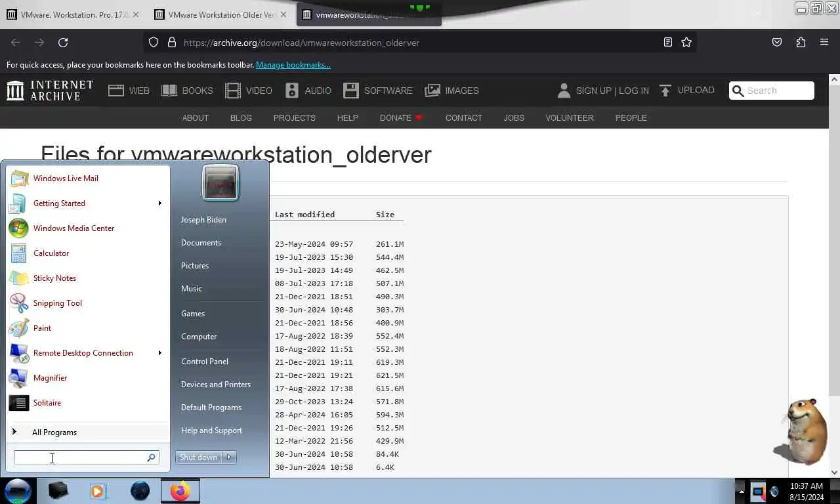Click Manage bookmarks link

click(293, 65)
